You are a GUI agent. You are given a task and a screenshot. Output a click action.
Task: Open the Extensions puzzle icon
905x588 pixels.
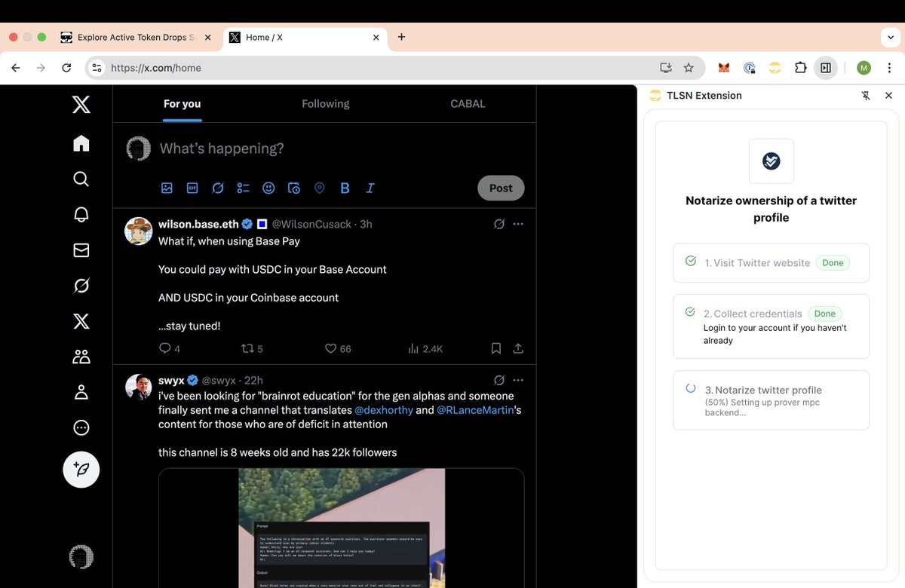coord(801,68)
